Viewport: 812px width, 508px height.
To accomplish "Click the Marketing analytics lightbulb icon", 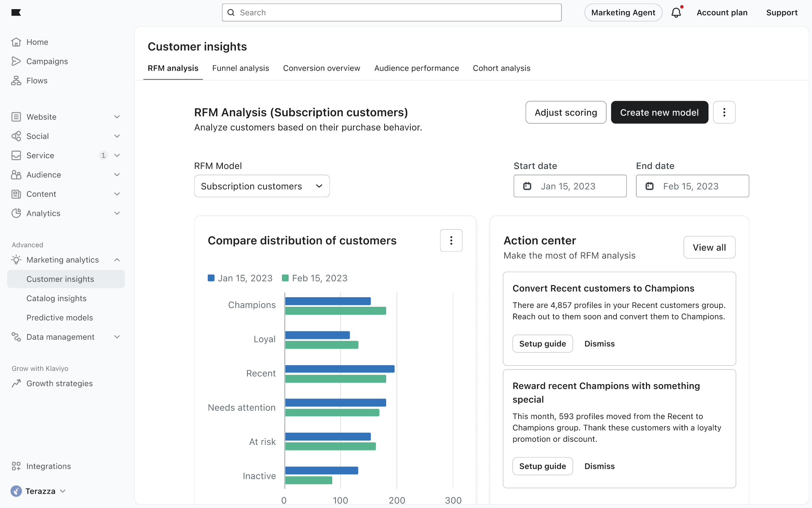I will pyautogui.click(x=16, y=260).
